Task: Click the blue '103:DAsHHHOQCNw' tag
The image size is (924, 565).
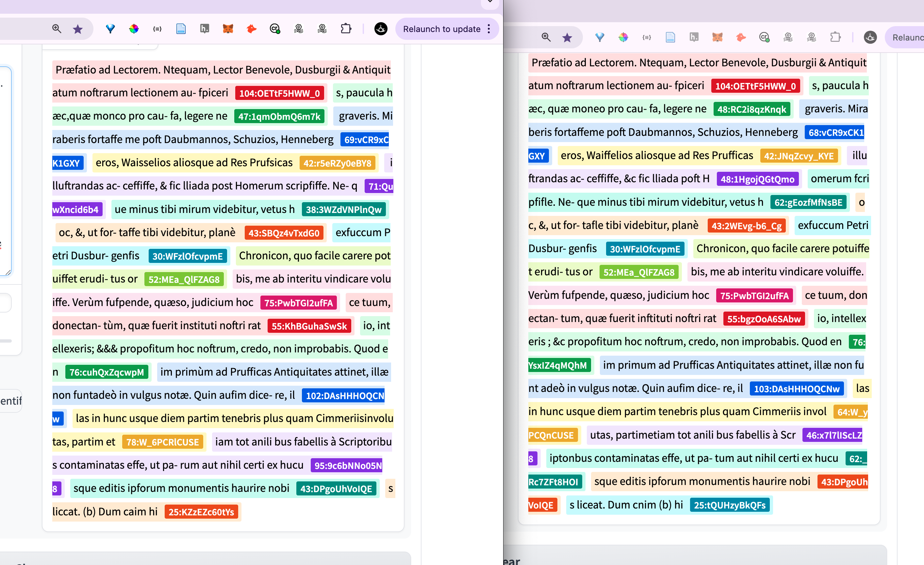Action: point(797,388)
